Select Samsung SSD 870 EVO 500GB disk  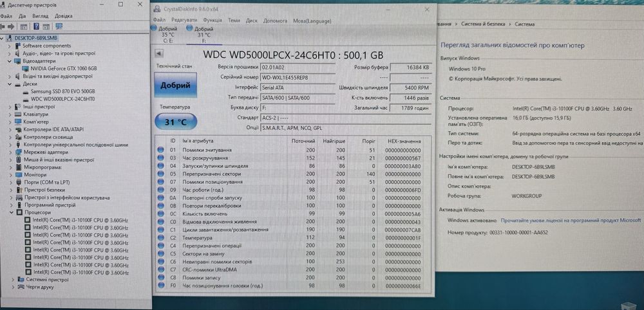click(63, 91)
